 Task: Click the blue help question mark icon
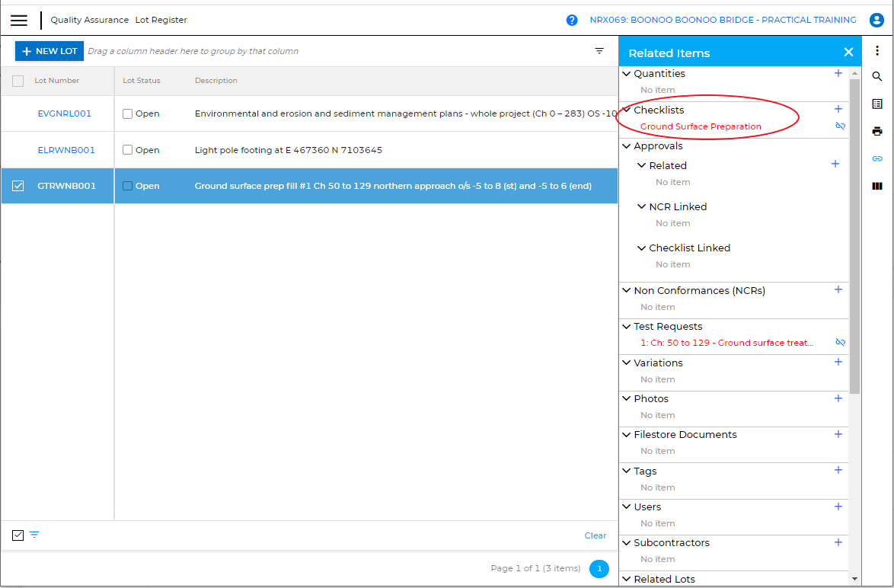(x=572, y=21)
